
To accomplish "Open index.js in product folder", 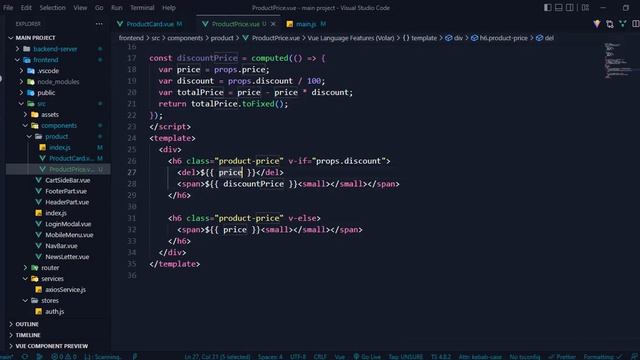I will pyautogui.click(x=60, y=147).
